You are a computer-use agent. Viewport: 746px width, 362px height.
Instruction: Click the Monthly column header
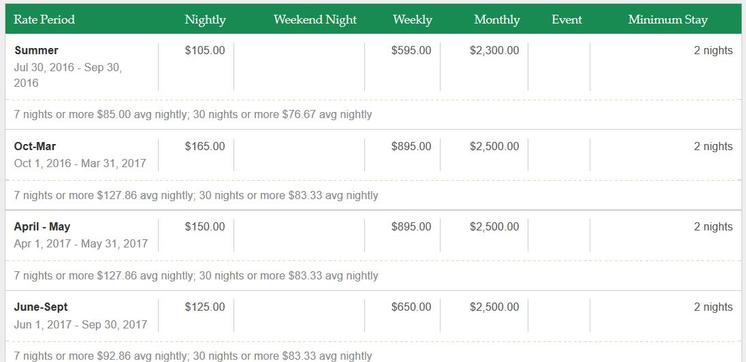tap(497, 20)
